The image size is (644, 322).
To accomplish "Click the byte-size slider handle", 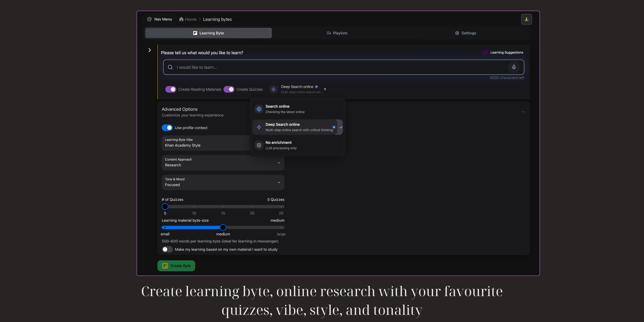I will pyautogui.click(x=223, y=228).
